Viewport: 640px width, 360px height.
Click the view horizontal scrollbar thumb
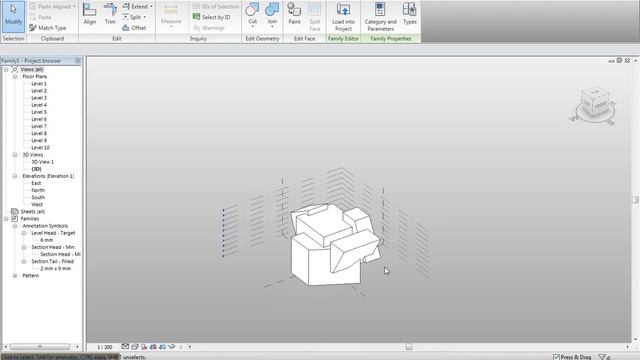[x=409, y=347]
